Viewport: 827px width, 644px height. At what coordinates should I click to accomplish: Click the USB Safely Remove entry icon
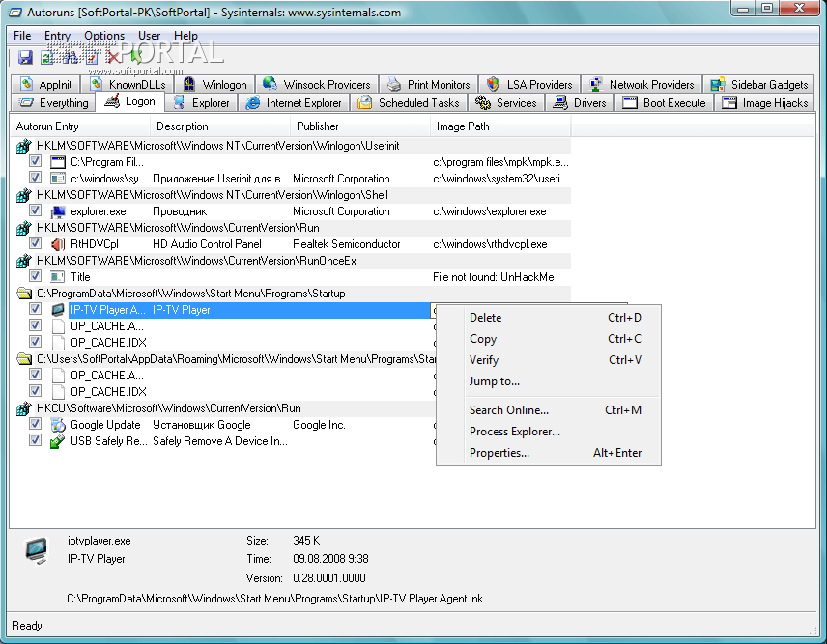[58, 441]
